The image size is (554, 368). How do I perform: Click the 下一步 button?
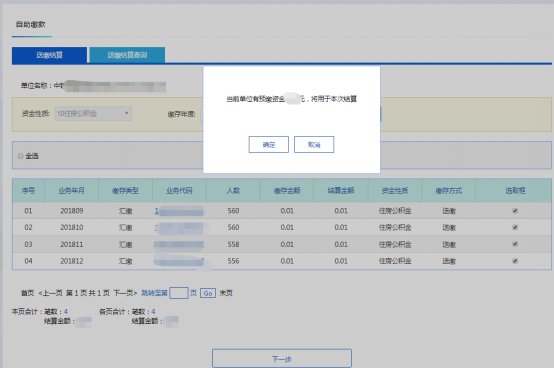pos(282,358)
